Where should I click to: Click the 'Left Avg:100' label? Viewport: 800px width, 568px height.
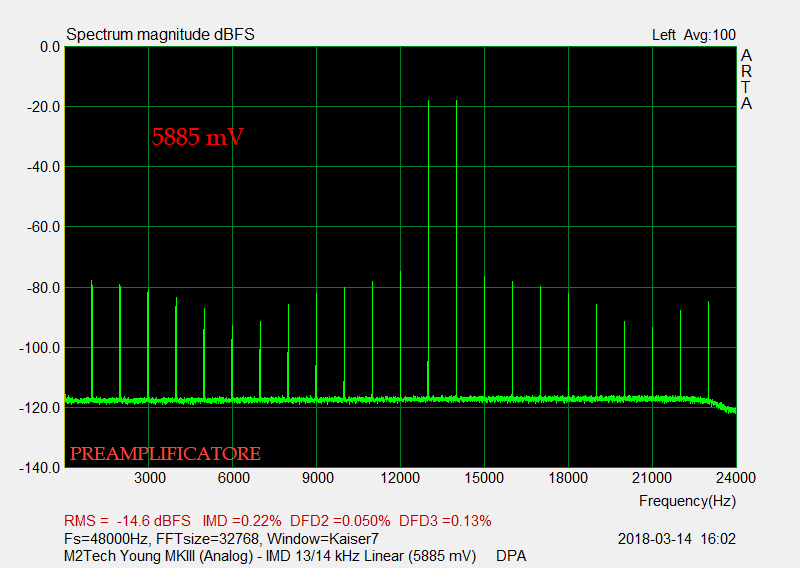[694, 35]
